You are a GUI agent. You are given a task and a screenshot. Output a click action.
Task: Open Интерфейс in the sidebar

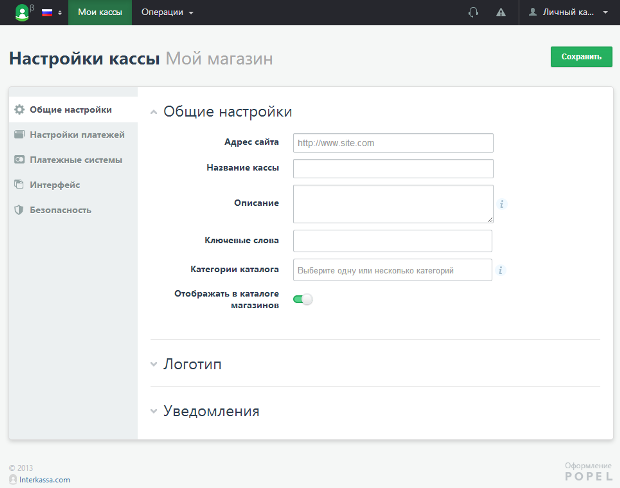pyautogui.click(x=73, y=185)
